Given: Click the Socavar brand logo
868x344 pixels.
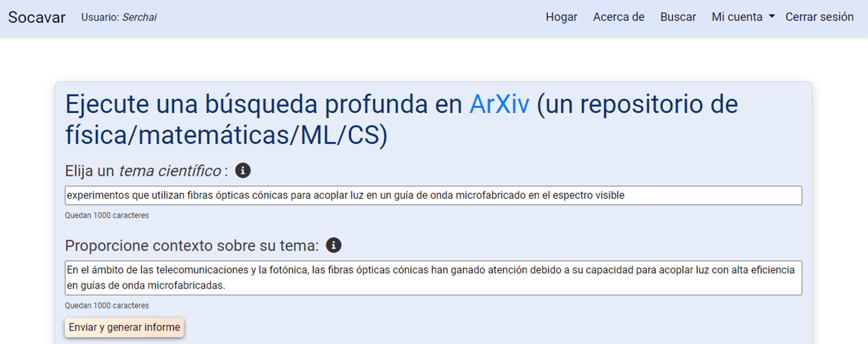Looking at the screenshot, I should (37, 17).
